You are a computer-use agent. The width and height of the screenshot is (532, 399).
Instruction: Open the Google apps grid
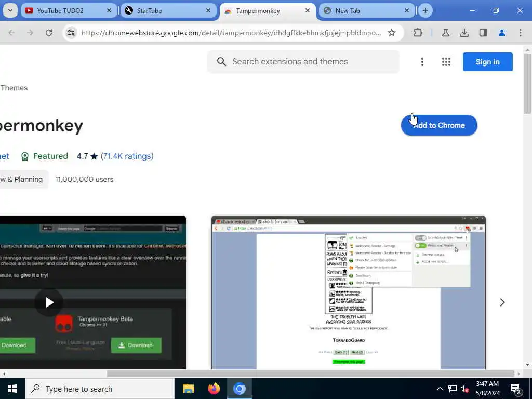446,62
